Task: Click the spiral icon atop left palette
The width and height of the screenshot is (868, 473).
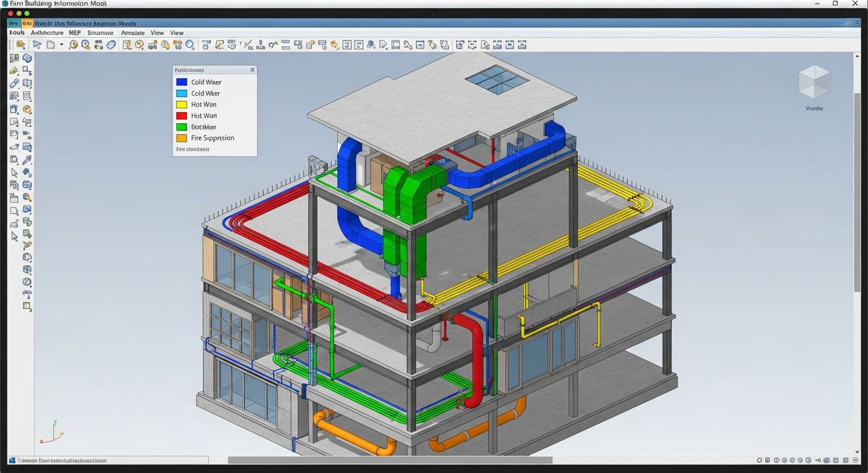Action: click(x=27, y=58)
